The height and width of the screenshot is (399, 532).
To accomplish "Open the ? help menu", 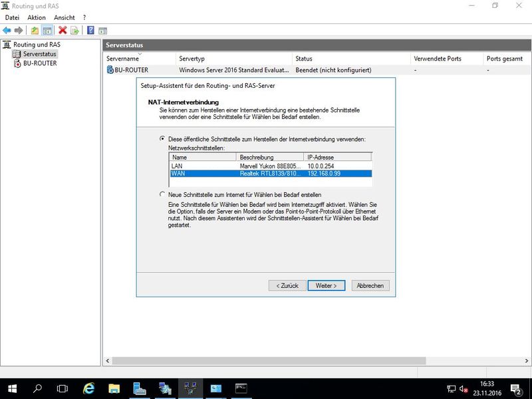I will tap(84, 18).
